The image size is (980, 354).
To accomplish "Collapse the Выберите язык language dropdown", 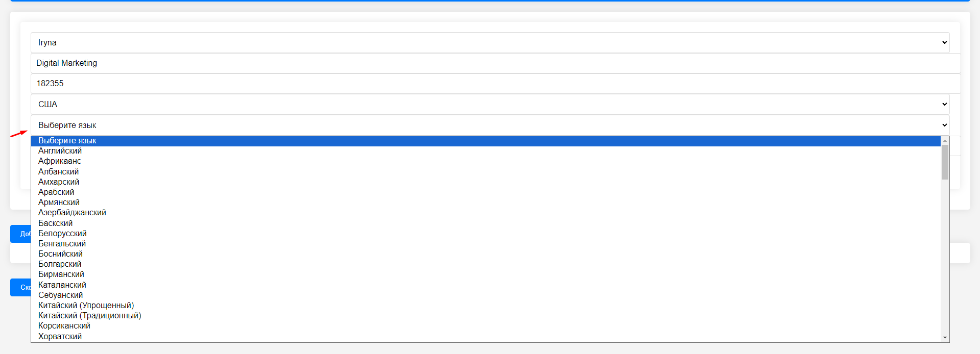I will [490, 125].
